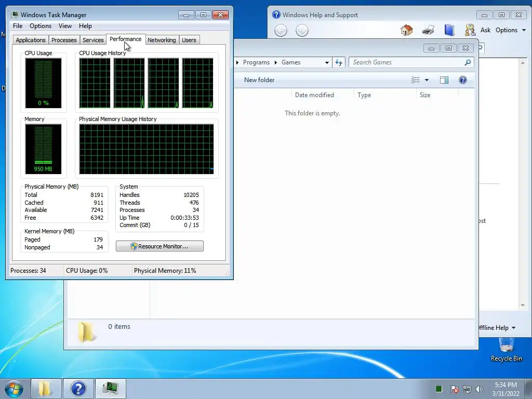Switch to the Networking tab
Viewport: 532px width, 399px height.
162,40
